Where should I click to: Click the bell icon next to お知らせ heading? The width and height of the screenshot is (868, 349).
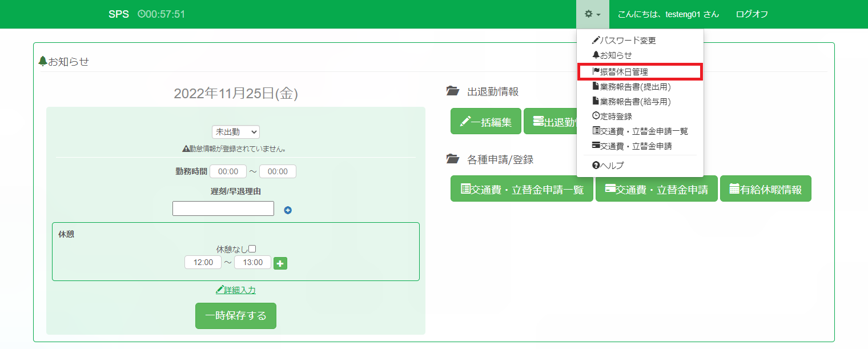tap(42, 61)
